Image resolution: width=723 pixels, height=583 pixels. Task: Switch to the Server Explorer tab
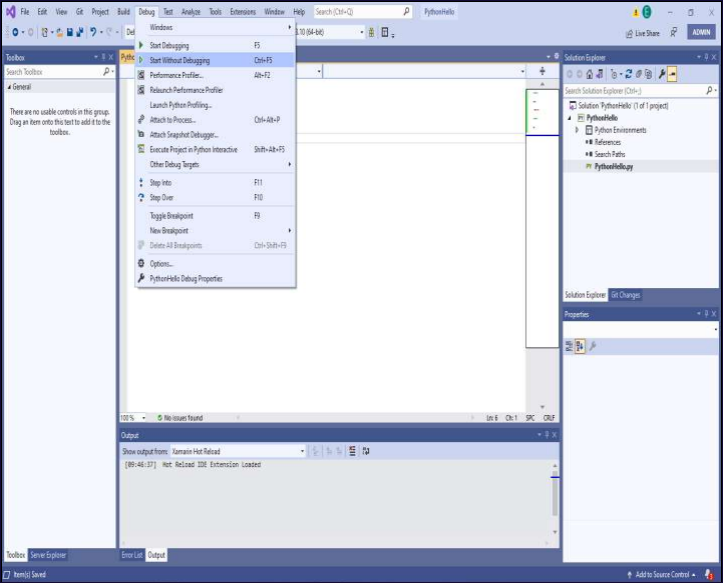(48, 555)
